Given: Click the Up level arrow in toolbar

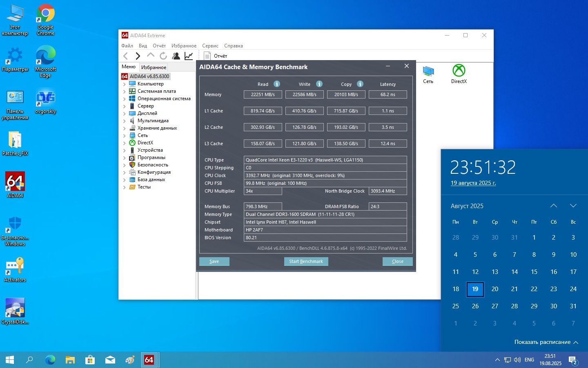Looking at the screenshot, I should point(151,55).
